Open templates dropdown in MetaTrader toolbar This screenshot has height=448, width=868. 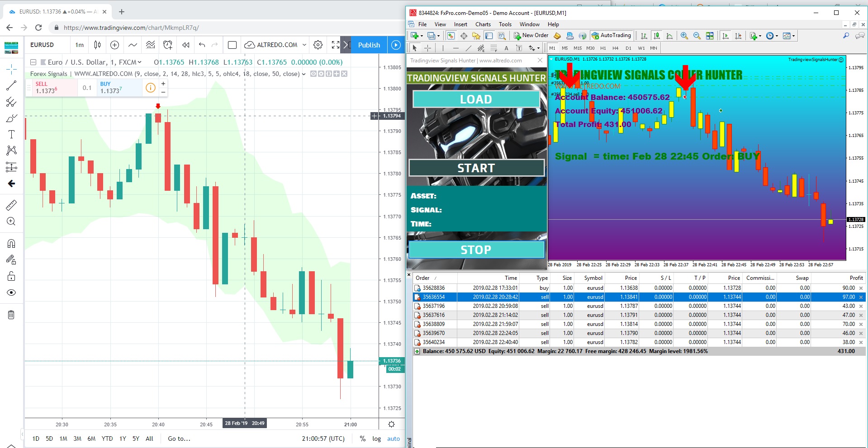(793, 36)
